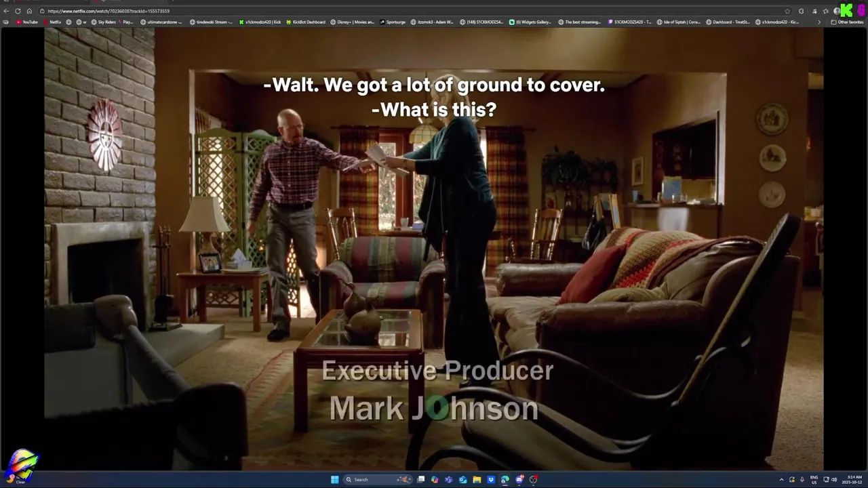Open the network tray icon
The height and width of the screenshot is (488, 868).
[x=827, y=479]
